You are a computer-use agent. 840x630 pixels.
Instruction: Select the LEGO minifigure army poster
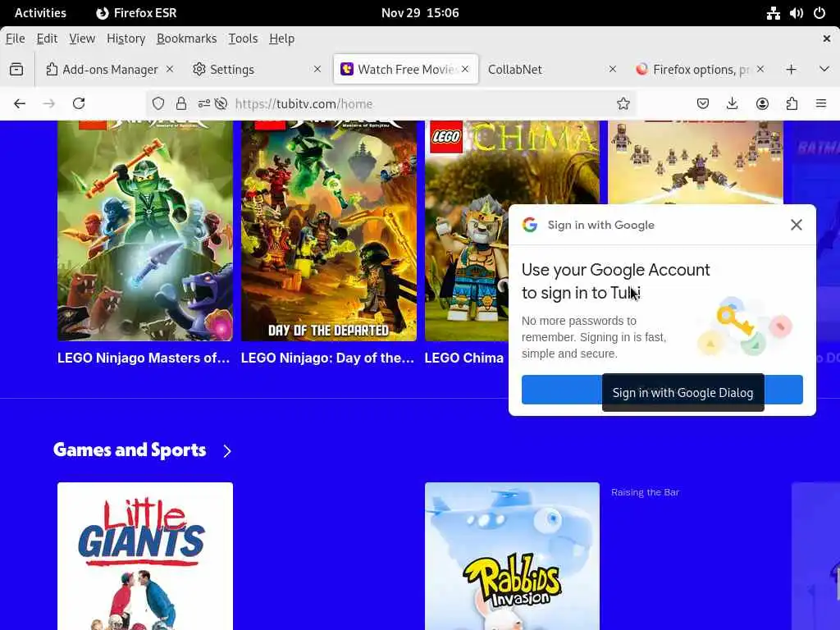pyautogui.click(x=696, y=162)
